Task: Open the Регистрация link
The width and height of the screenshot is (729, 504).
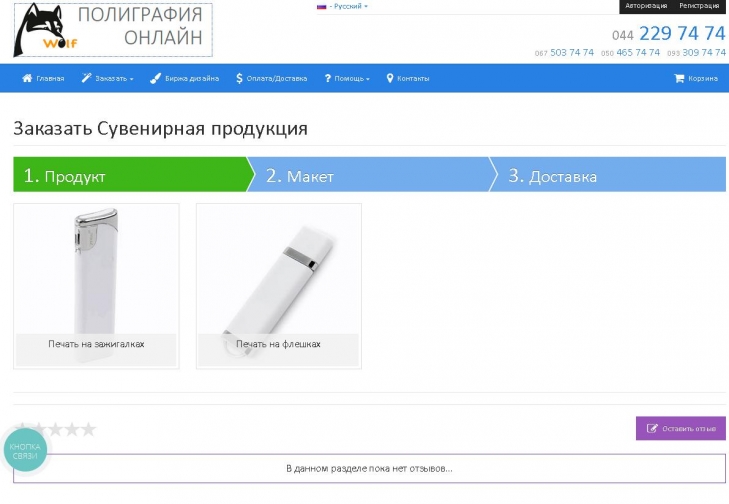Action: [x=699, y=6]
